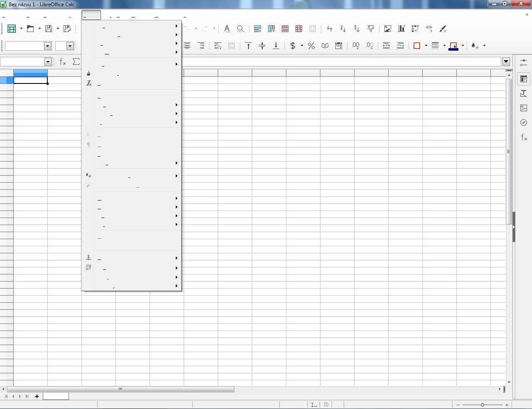Open the Font Size combo box dropdown
This screenshot has height=409, width=532.
tap(70, 46)
